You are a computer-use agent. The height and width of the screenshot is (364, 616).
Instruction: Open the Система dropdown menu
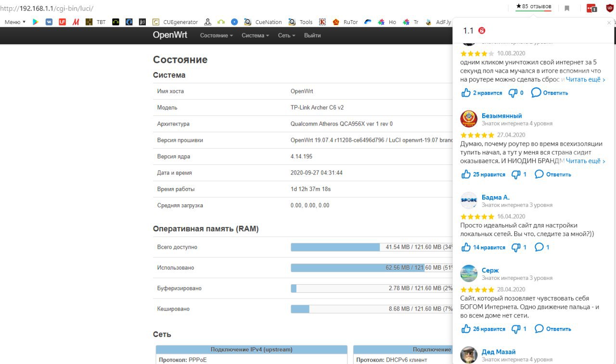[x=255, y=36]
